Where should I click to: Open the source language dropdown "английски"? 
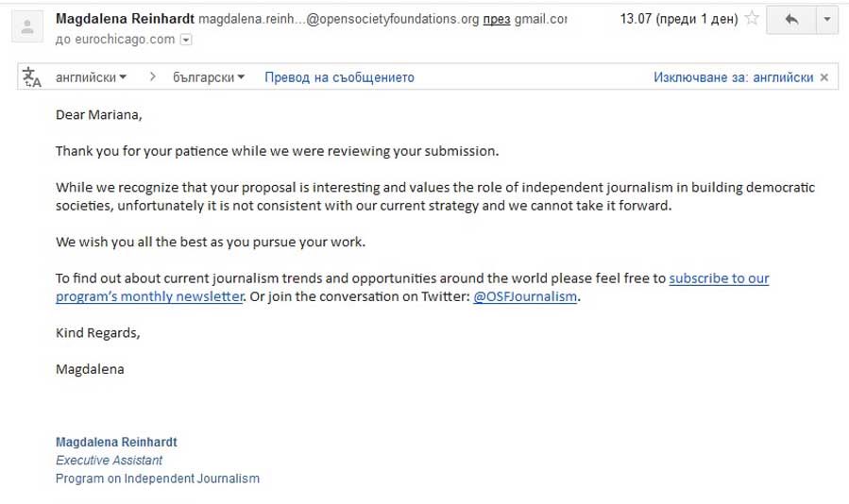[x=91, y=77]
